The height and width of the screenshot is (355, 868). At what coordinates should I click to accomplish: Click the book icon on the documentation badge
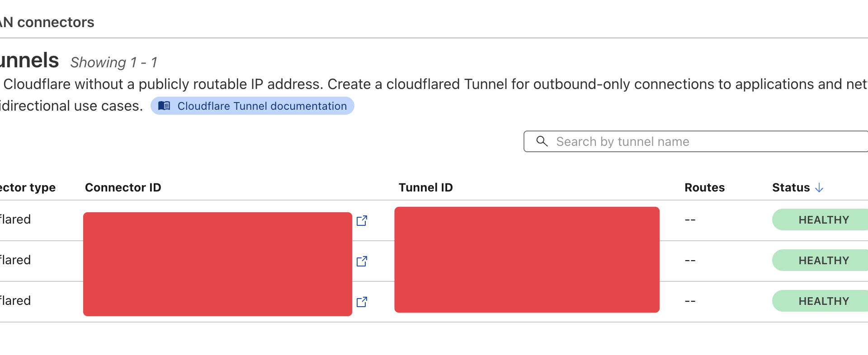(164, 106)
